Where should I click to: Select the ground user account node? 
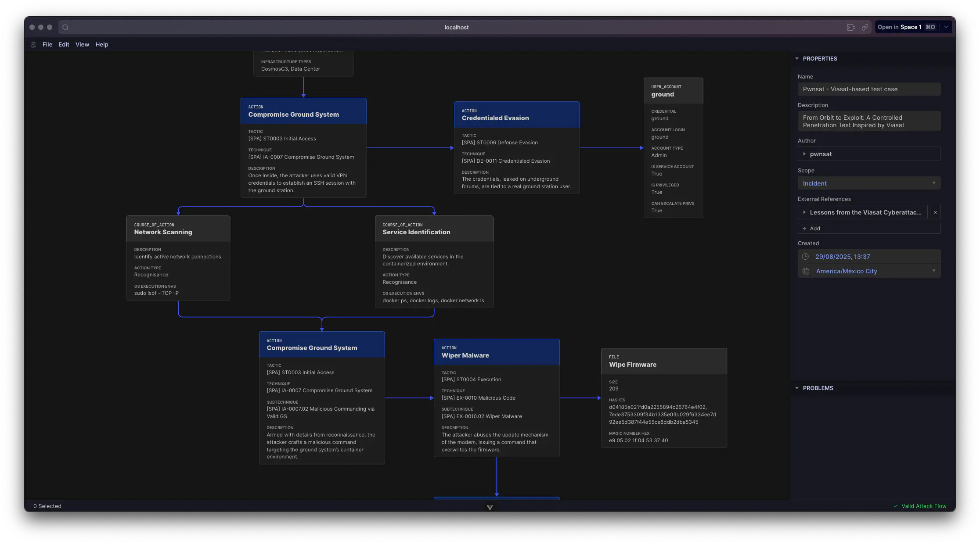point(673,148)
